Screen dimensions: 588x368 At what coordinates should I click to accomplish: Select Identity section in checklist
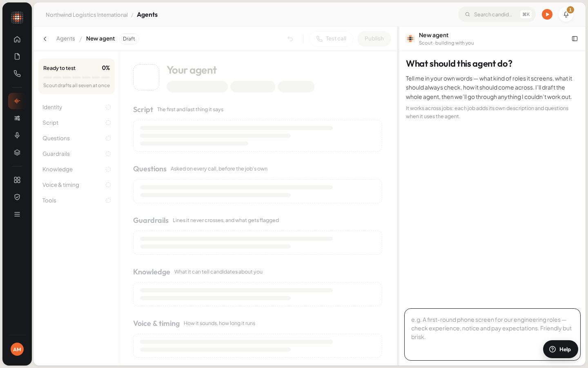[76, 107]
